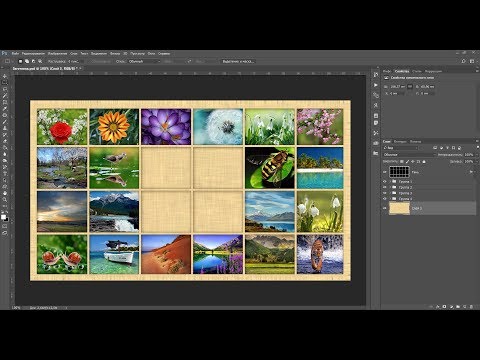Viewport: 480px width, 360px height.
Task: Toggle lock transparent pixels
Action: (402, 162)
